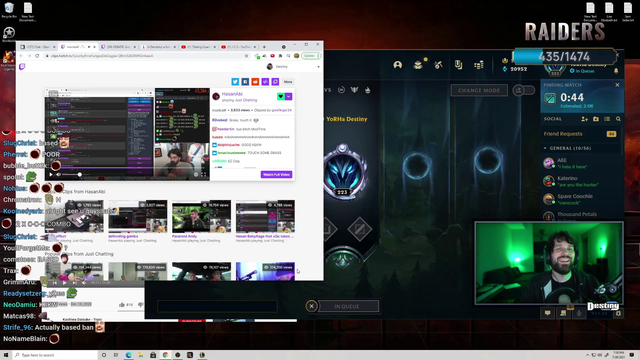The image size is (640, 360).
Task: Close the Finding Match panel
Action: (x=617, y=85)
